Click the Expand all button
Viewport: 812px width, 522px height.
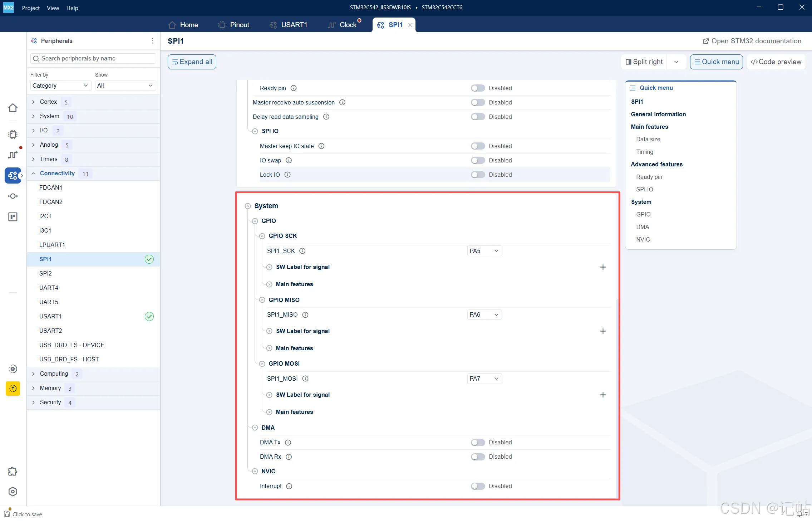pyautogui.click(x=192, y=62)
